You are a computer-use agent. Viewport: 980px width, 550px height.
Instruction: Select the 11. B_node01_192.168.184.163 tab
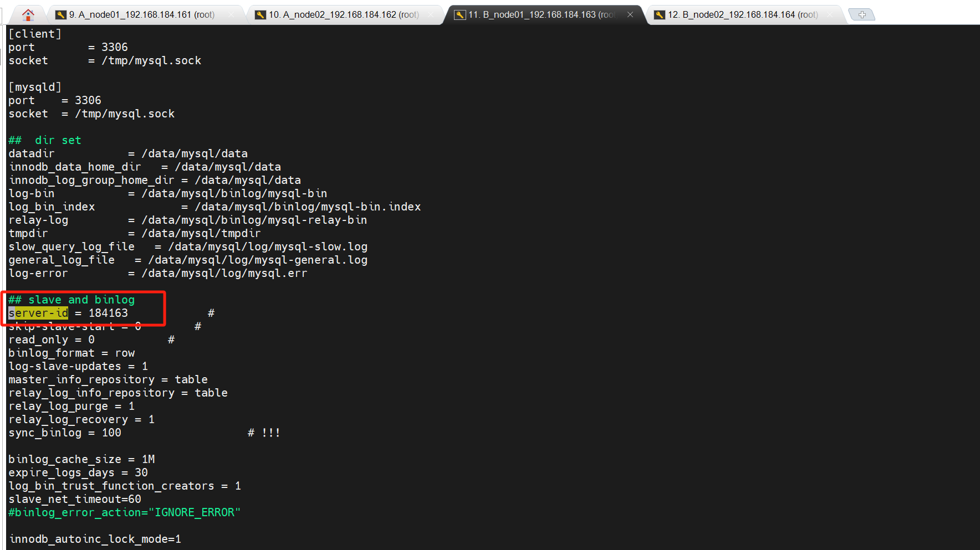tap(542, 15)
